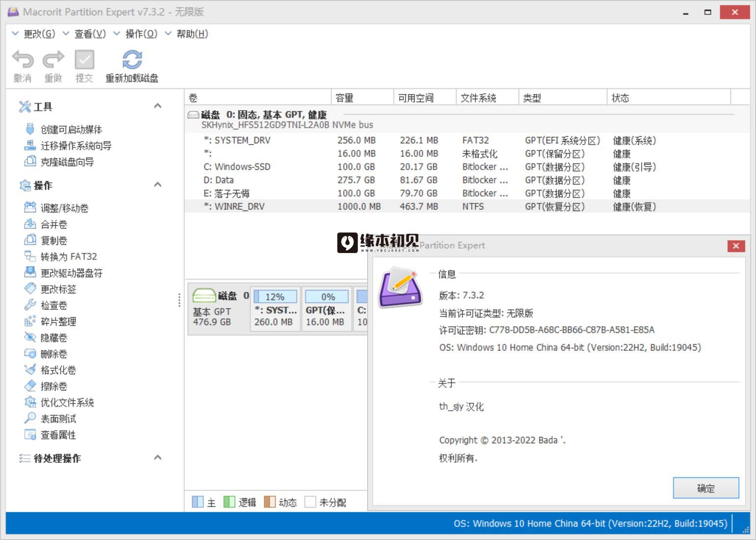Click the vertical splitter handle dots
756x540 pixels.
tap(179, 300)
